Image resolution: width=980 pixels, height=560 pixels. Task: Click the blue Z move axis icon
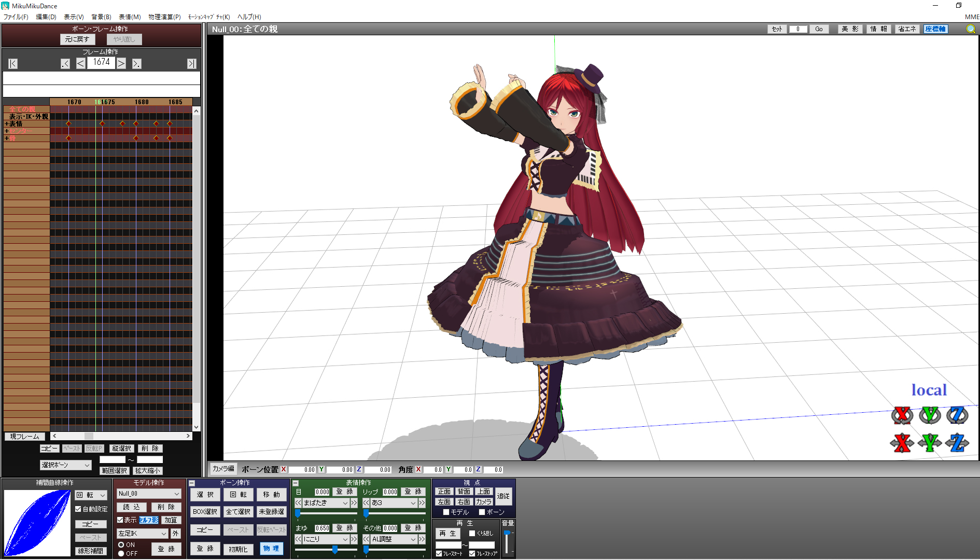pyautogui.click(x=957, y=442)
